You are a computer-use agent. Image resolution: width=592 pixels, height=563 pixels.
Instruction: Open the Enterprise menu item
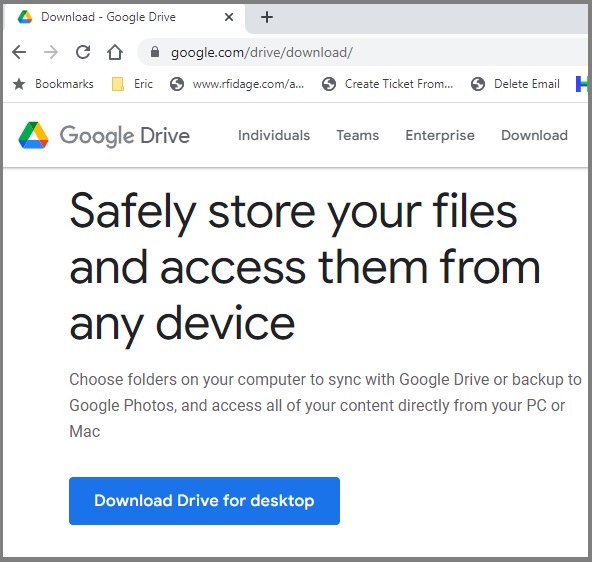[440, 135]
